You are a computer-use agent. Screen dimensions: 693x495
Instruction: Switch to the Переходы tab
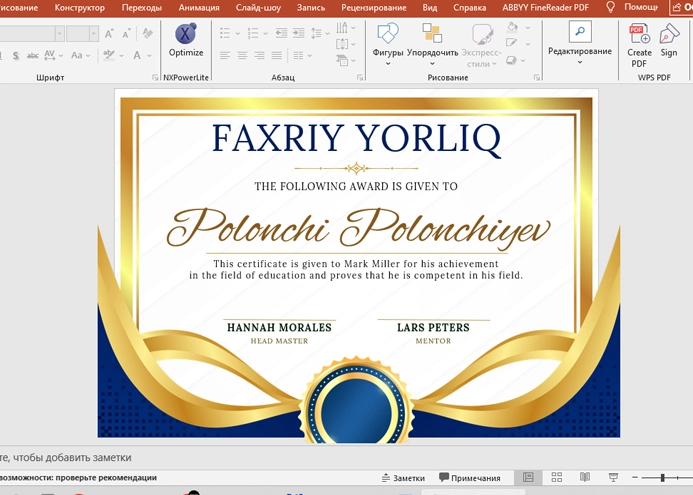(141, 8)
